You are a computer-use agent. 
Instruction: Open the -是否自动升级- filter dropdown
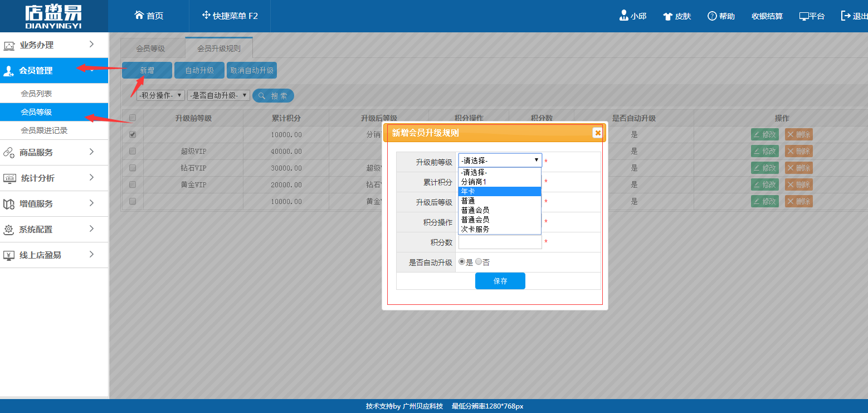(218, 95)
